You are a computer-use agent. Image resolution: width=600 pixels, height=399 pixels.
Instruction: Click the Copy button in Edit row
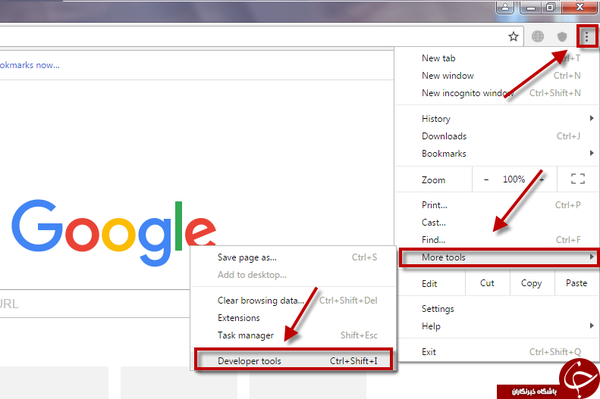[x=532, y=283]
